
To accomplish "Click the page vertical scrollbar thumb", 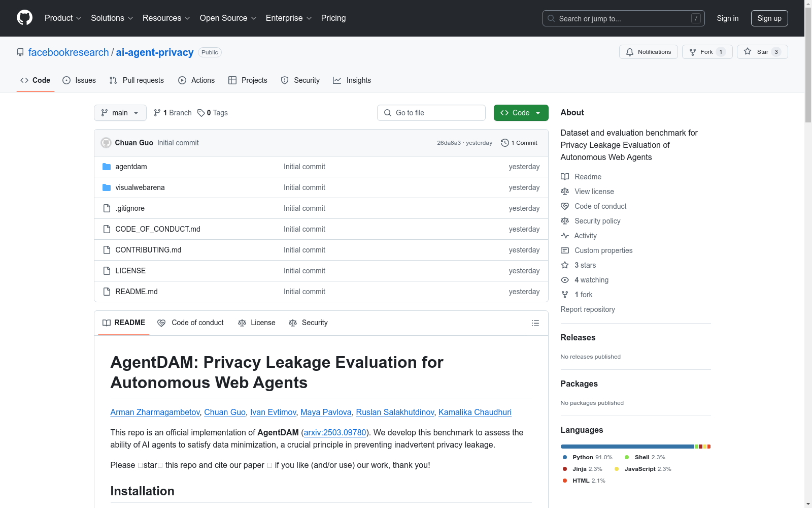I will click(808, 65).
